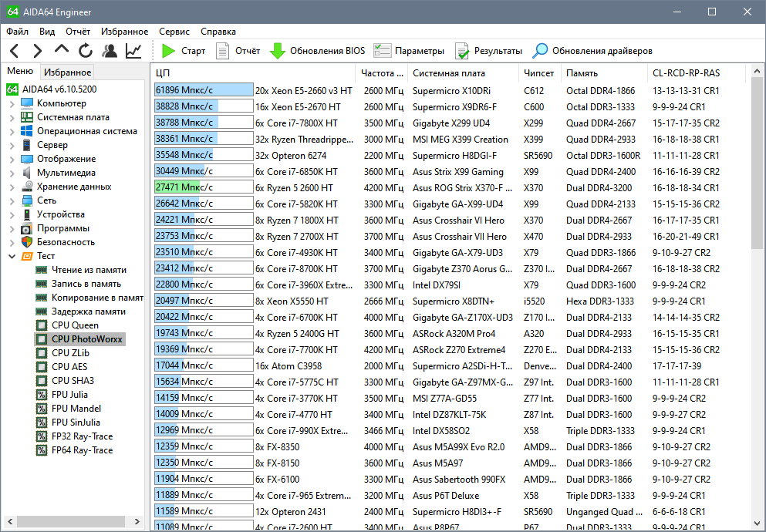Go back with the left arrow icon
Screen dimensions: 766x532
15,51
